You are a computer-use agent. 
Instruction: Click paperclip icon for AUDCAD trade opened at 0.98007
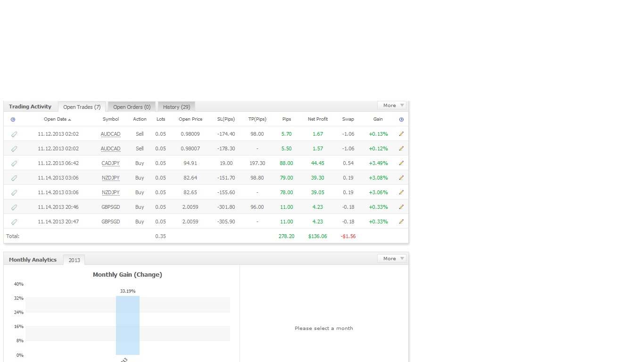(14, 149)
